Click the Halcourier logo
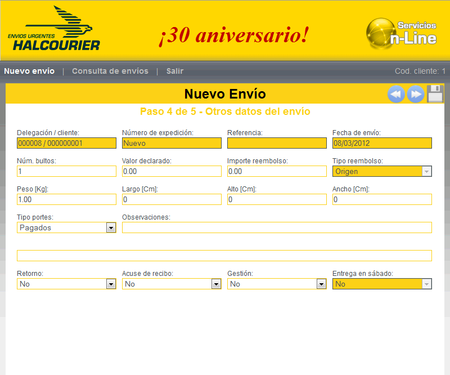 [x=54, y=29]
